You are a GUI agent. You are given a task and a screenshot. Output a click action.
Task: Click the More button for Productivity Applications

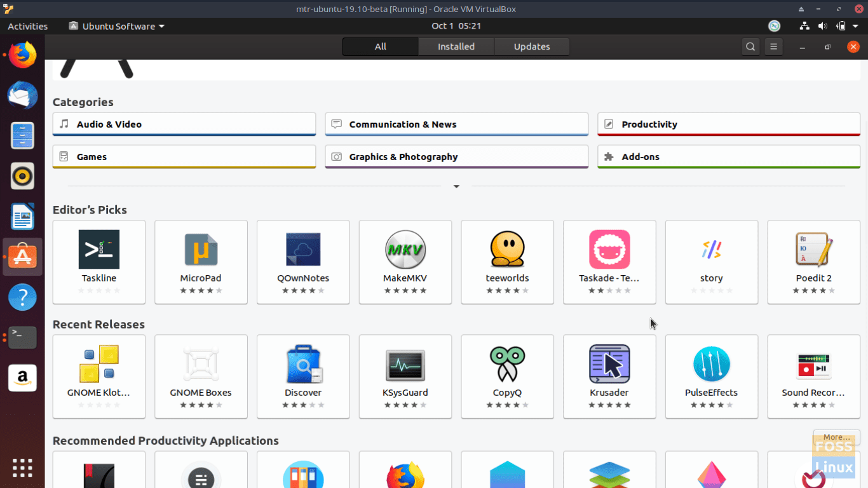coord(836,437)
